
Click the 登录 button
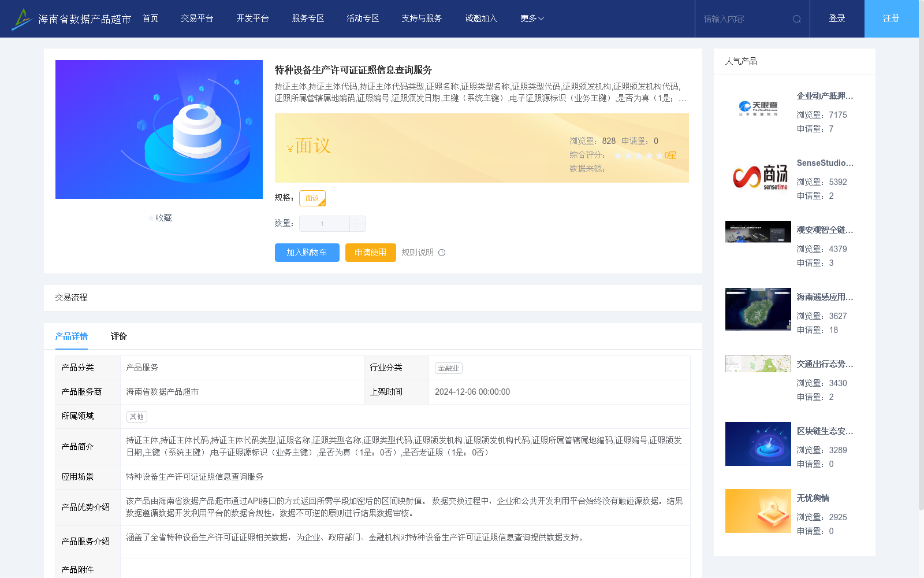837,18
